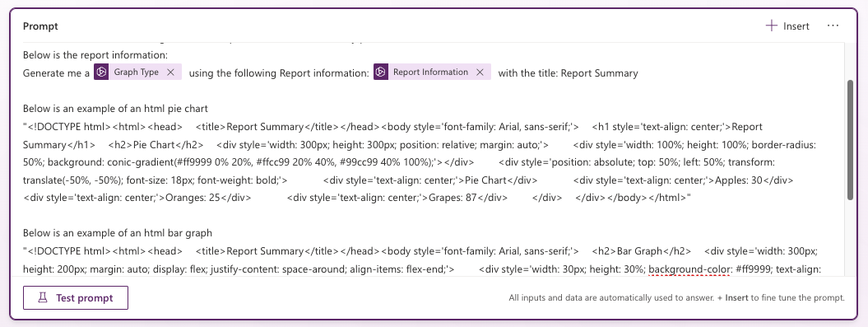The height and width of the screenshot is (327, 868).
Task: Select the Report Information chip label
Action: click(x=430, y=72)
